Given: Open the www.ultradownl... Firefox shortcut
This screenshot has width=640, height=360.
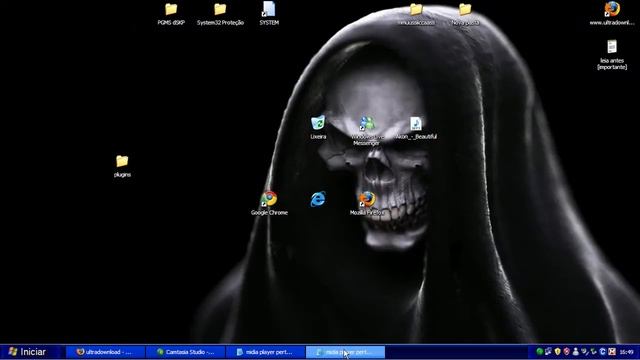Looking at the screenshot, I should (612, 13).
